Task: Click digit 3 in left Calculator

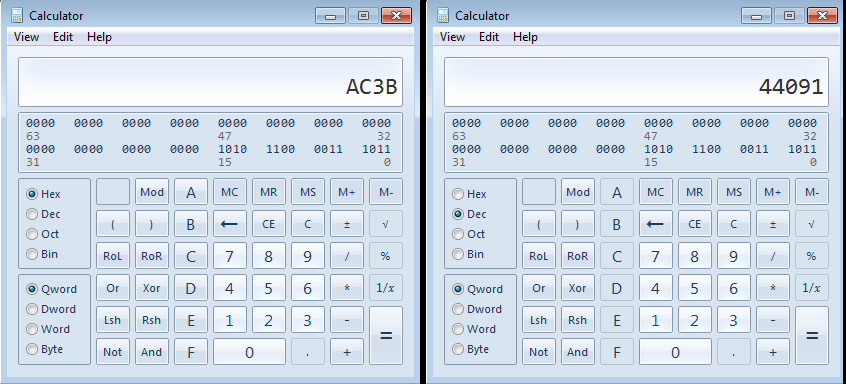Action: 308,320
